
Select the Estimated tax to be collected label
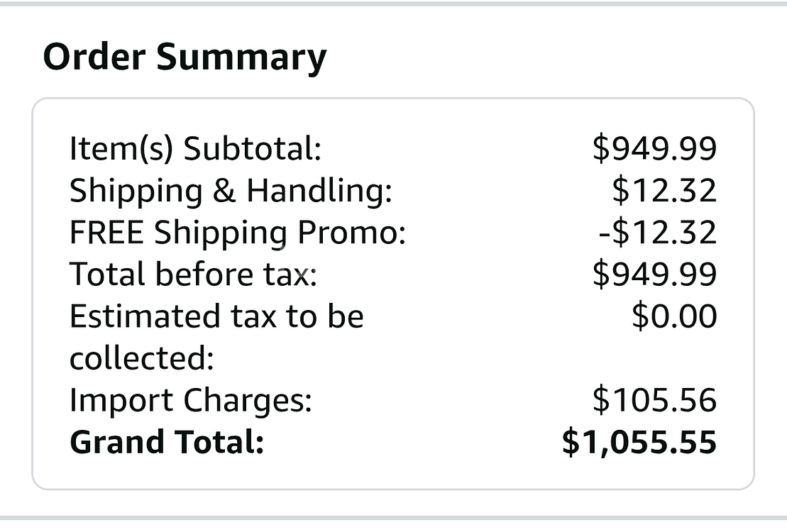click(216, 316)
